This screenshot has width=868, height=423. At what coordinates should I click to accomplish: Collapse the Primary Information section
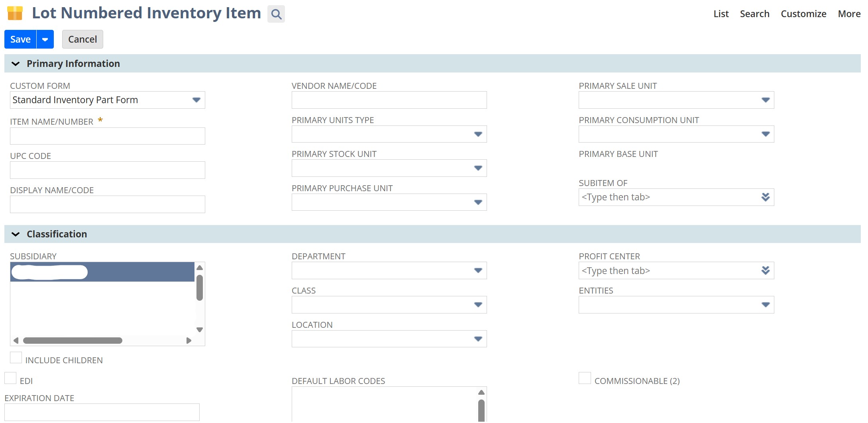16,64
